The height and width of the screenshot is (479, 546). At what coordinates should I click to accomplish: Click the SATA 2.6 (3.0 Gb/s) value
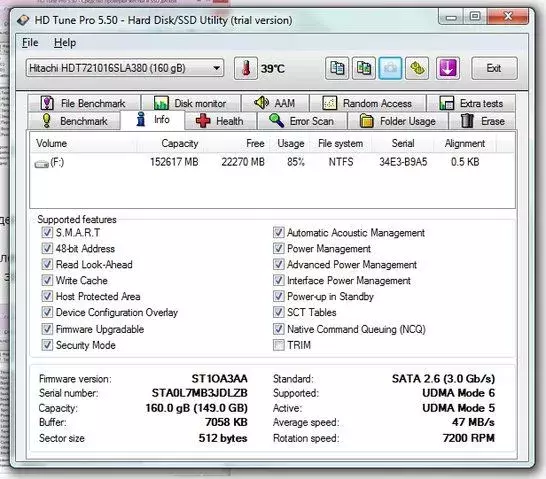pyautogui.click(x=443, y=378)
